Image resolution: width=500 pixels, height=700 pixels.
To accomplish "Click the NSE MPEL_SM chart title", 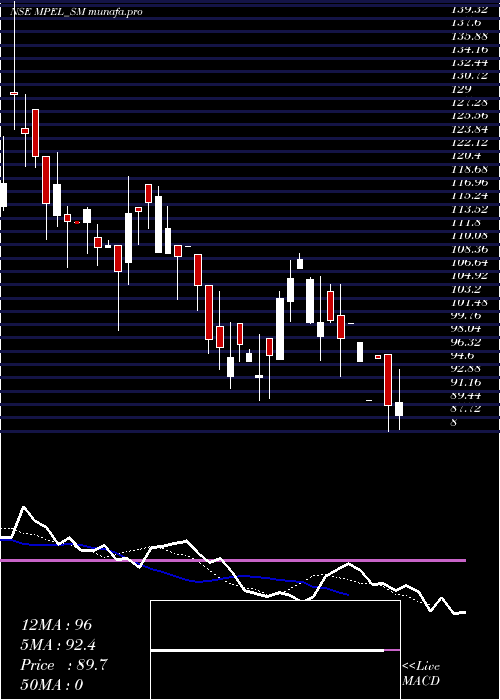I will pyautogui.click(x=76, y=12).
